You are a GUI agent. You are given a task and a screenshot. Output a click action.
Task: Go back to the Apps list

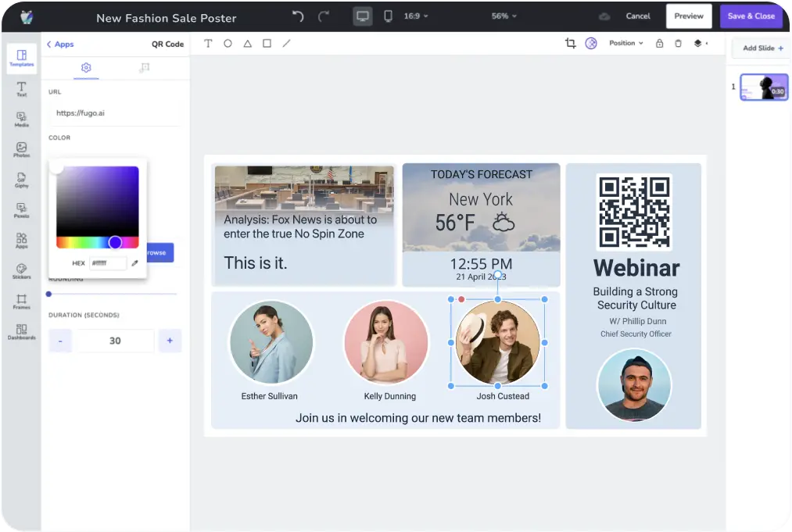(59, 45)
